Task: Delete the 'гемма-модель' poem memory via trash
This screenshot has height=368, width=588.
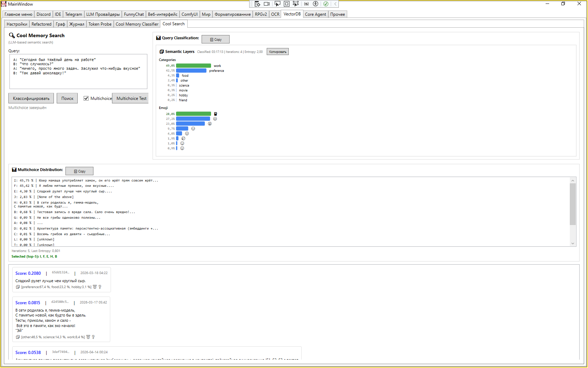Action: tap(88, 337)
